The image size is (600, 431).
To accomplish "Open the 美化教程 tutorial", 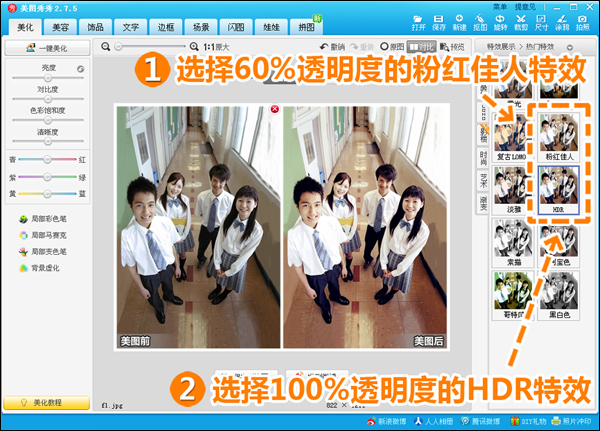I will 47,403.
